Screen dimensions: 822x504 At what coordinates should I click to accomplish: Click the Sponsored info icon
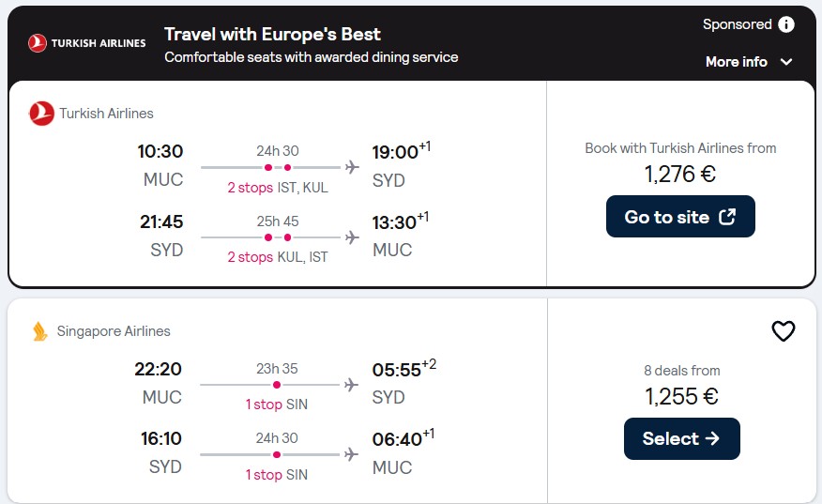(x=785, y=24)
